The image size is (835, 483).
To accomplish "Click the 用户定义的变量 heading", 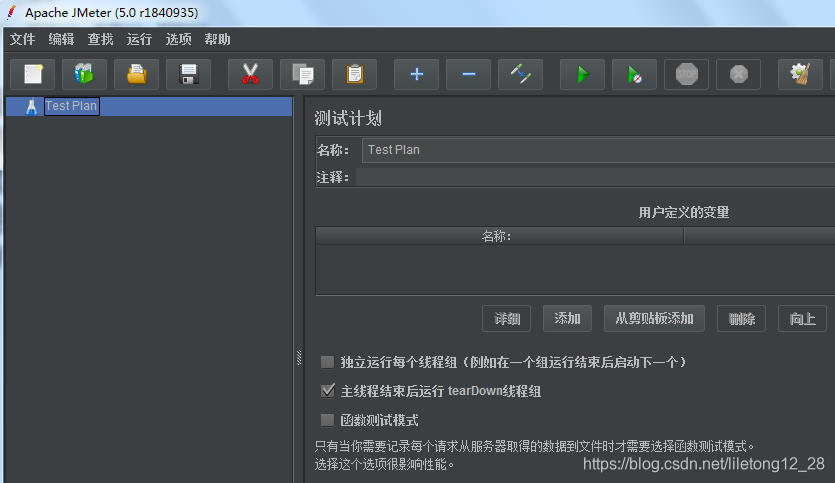I will (684, 212).
